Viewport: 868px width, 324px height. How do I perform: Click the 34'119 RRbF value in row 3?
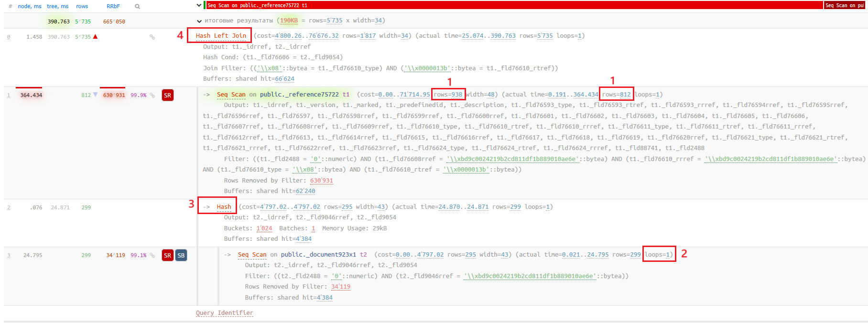click(x=116, y=255)
